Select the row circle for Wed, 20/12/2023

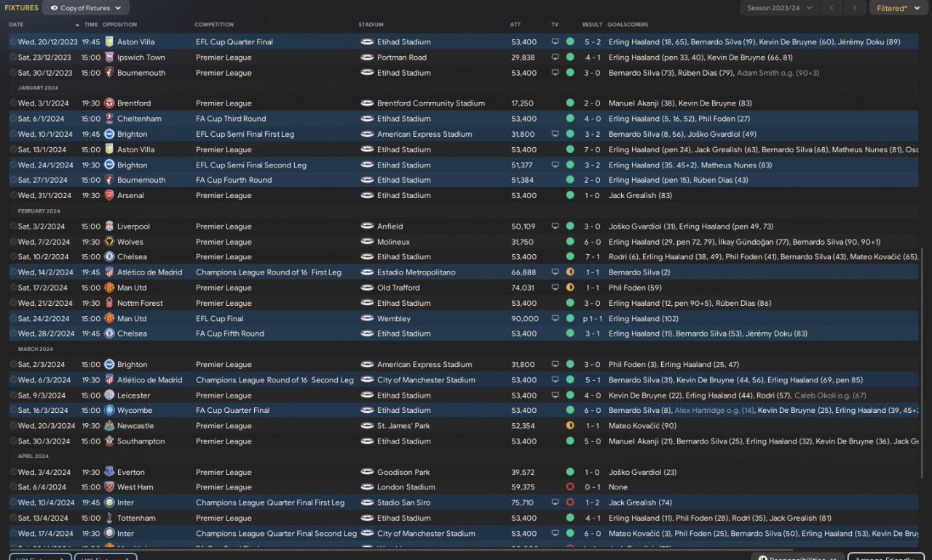pos(13,42)
